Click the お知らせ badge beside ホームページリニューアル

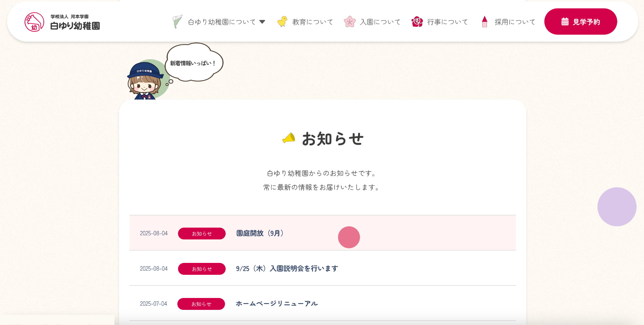tap(201, 303)
